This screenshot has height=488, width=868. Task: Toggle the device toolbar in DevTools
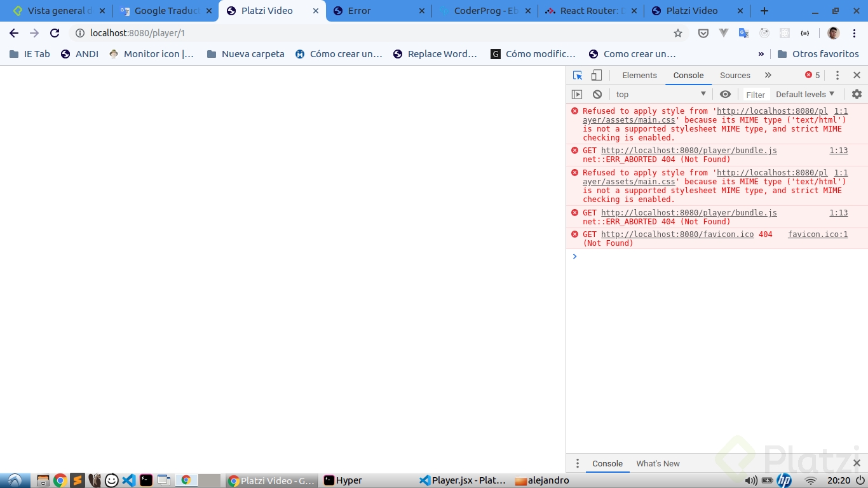pyautogui.click(x=595, y=75)
